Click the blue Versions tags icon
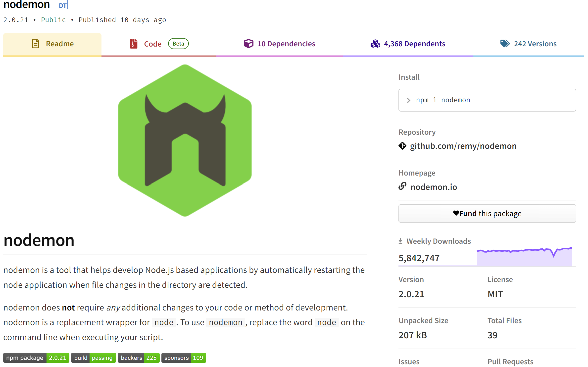588x367 pixels. 505,44
